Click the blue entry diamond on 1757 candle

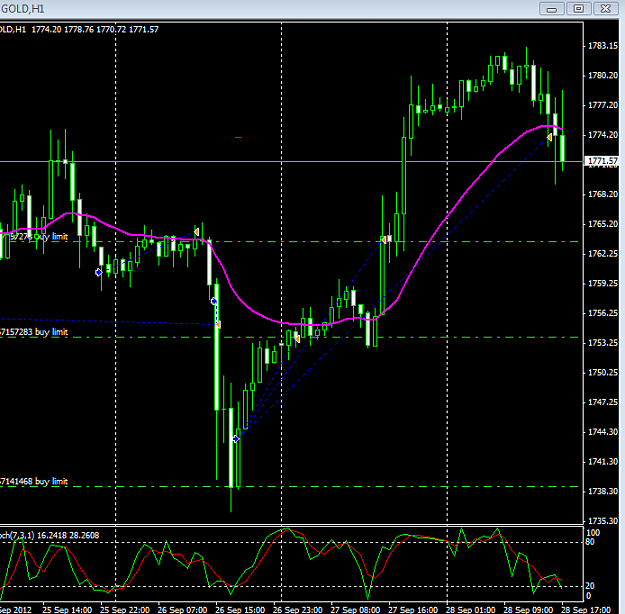pyautogui.click(x=214, y=301)
